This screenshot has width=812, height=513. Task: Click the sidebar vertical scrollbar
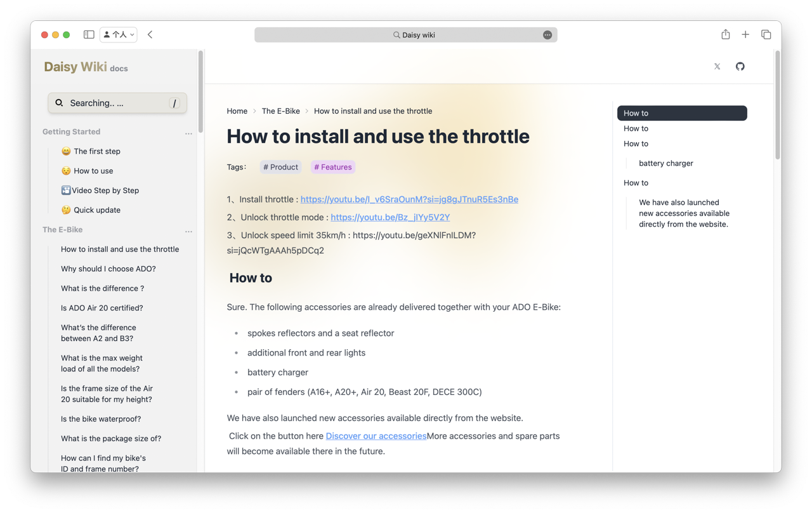click(200, 92)
